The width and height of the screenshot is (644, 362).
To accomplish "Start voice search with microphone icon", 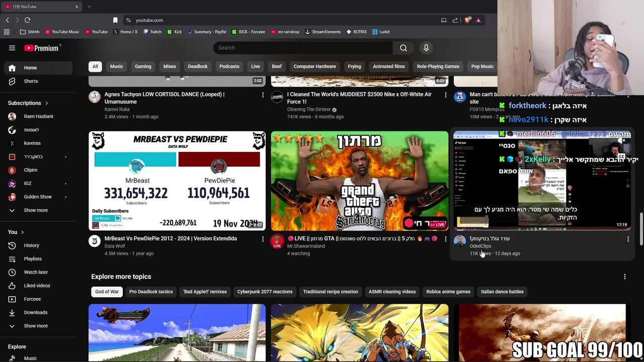I will (426, 48).
